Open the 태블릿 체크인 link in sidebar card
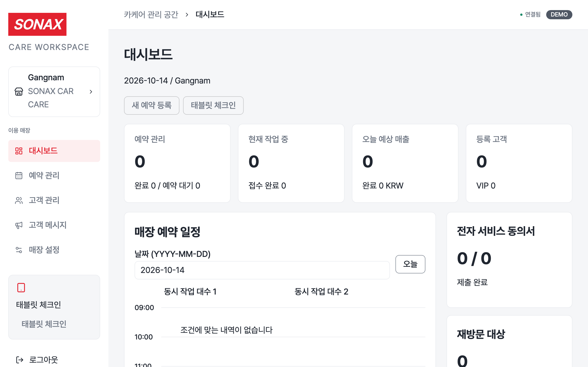 click(x=44, y=324)
